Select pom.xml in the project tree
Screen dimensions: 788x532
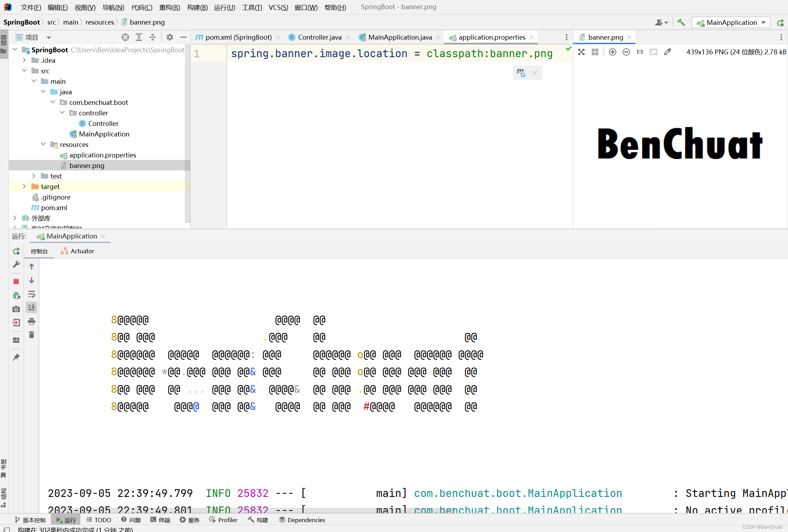(x=54, y=208)
